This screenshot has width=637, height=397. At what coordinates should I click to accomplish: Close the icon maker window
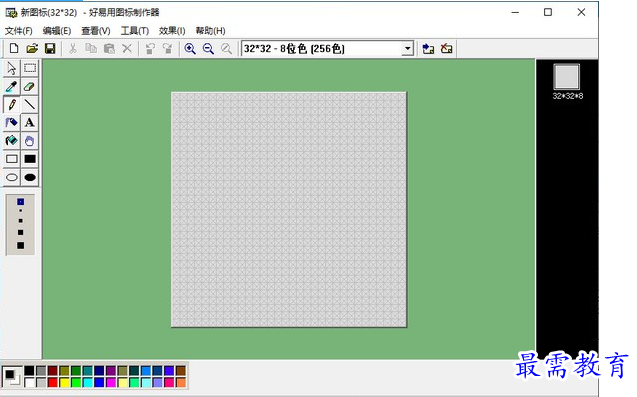(x=581, y=12)
